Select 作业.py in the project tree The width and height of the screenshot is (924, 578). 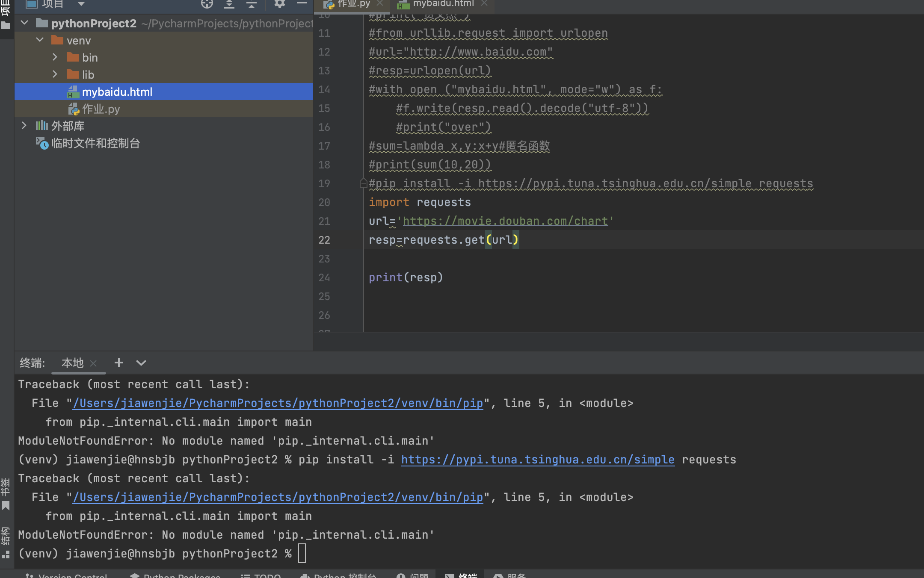(x=101, y=109)
